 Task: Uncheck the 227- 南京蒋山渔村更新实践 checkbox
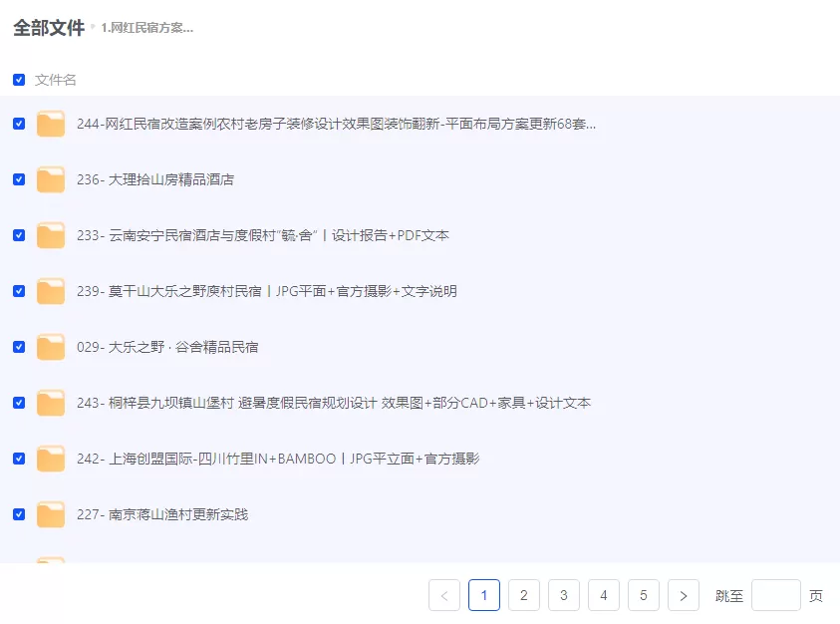[19, 514]
